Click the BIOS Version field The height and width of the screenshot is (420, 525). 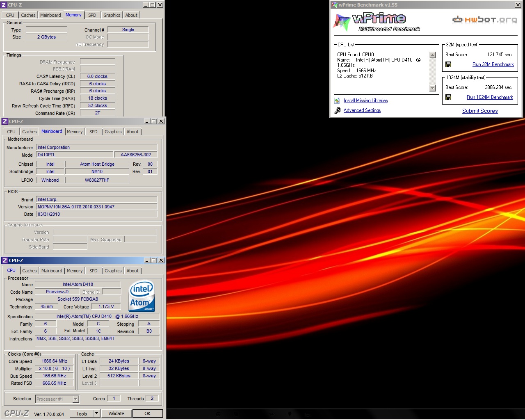(x=97, y=207)
